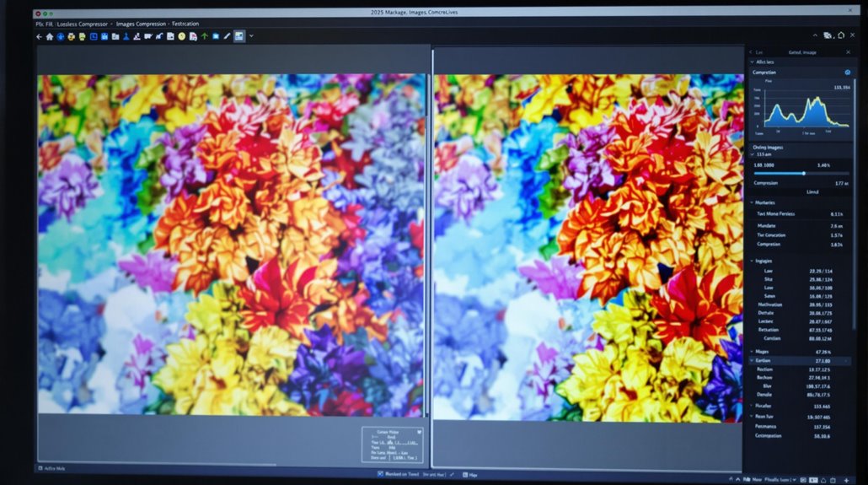Click the compression slider handle

pos(804,174)
